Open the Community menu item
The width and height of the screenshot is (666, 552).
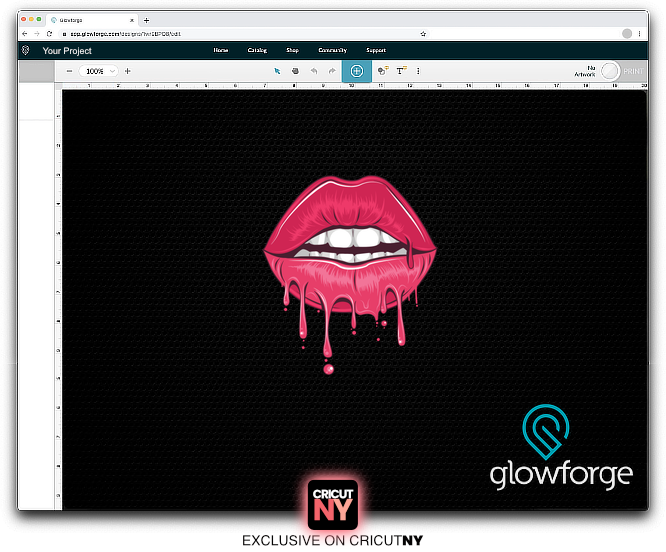pyautogui.click(x=333, y=50)
